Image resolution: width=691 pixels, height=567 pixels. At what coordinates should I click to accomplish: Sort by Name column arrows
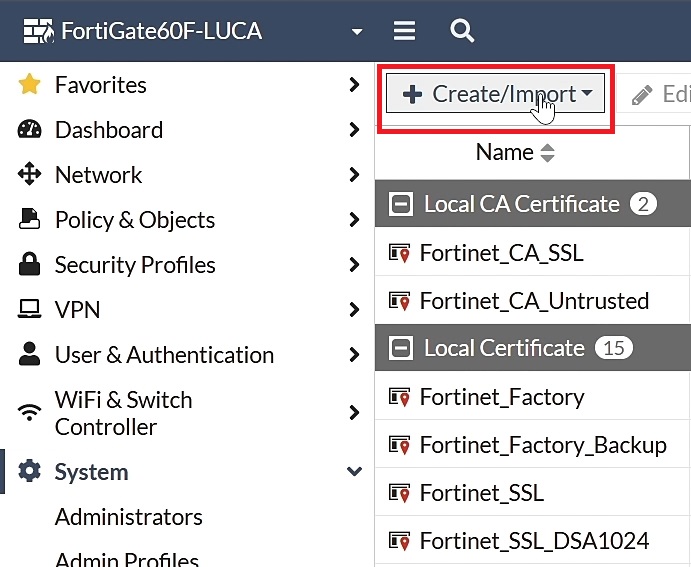pyautogui.click(x=547, y=153)
